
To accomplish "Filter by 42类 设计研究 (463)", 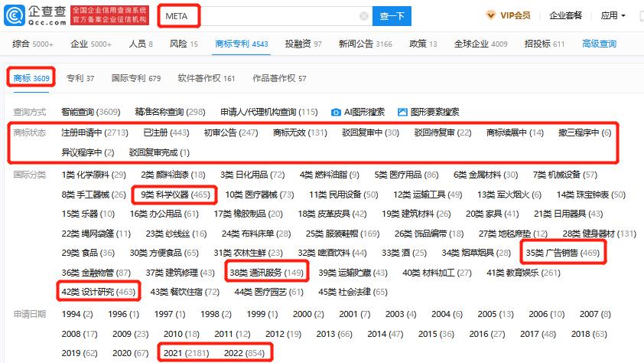I will pyautogui.click(x=99, y=292).
